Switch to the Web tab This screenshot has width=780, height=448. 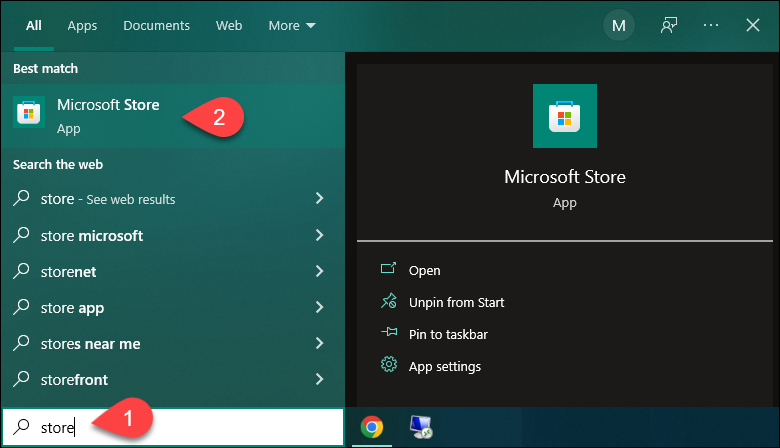pyautogui.click(x=229, y=25)
